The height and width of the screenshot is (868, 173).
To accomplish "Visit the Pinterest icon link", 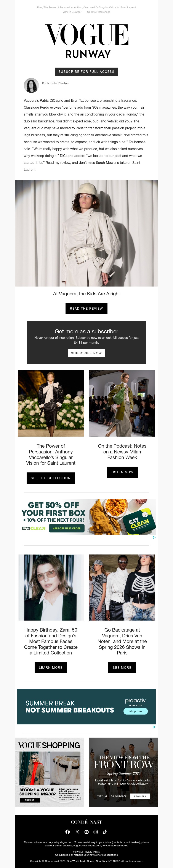I will [x=87, y=832].
